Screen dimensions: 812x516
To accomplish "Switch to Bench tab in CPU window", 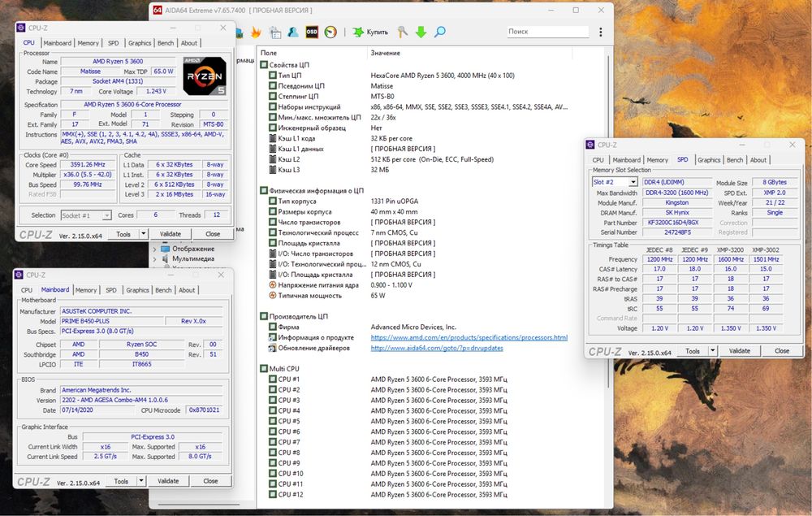I will tap(165, 43).
